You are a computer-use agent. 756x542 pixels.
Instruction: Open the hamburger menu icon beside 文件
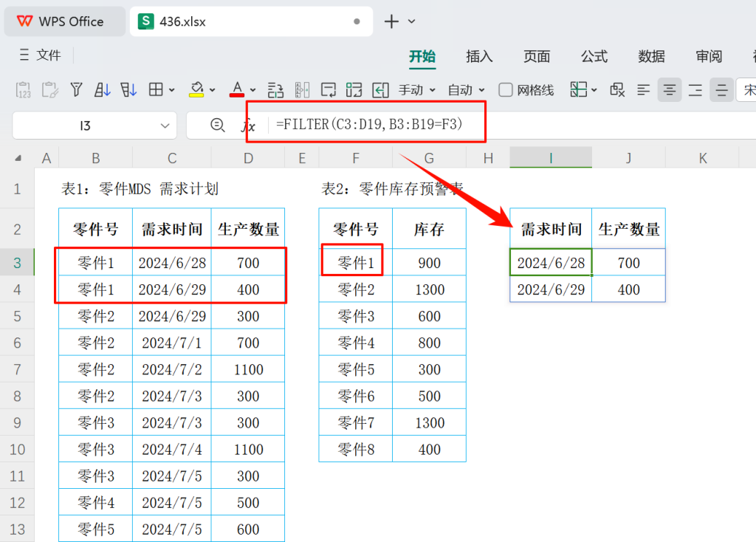(x=24, y=55)
